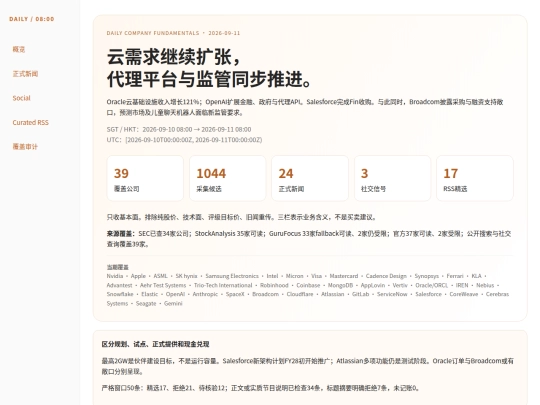Click Anthropic in the coverage list
The image size is (540, 405).
pos(205,294)
